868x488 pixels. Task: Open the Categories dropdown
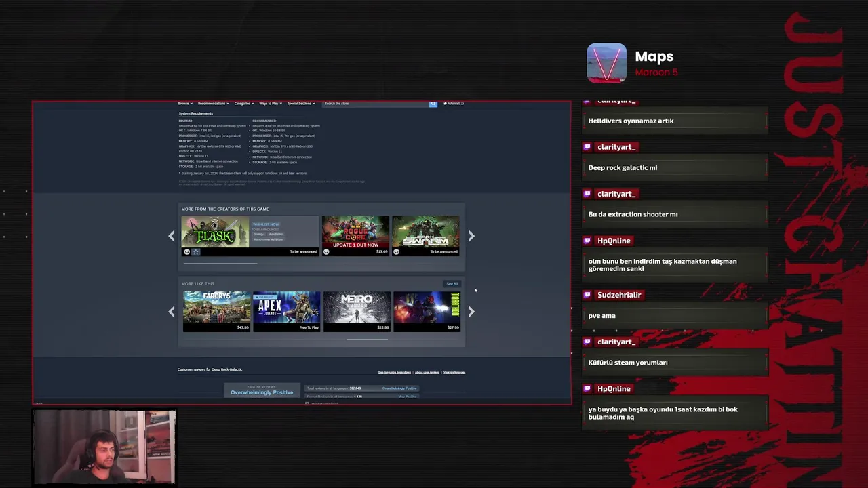point(244,104)
